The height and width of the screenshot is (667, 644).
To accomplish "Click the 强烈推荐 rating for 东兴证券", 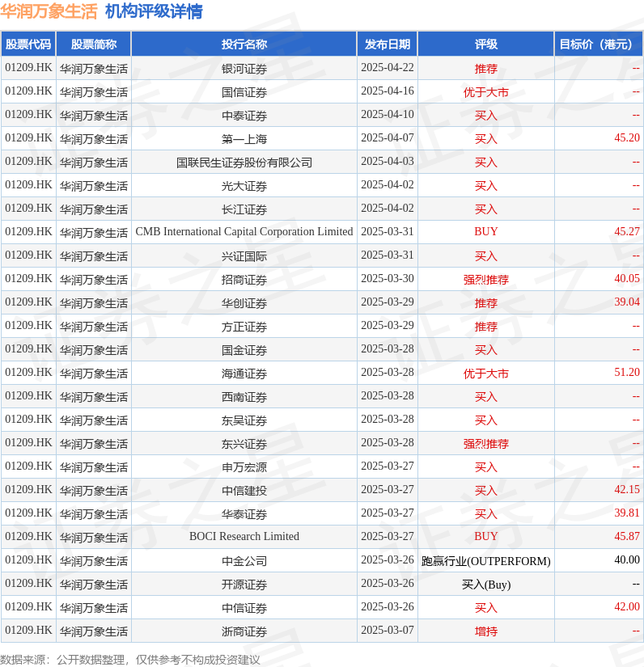I will pyautogui.click(x=485, y=444).
